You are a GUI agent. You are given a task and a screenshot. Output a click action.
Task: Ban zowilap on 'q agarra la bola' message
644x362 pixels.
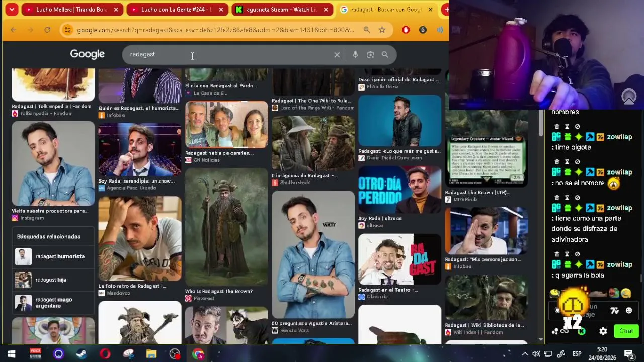(577, 254)
